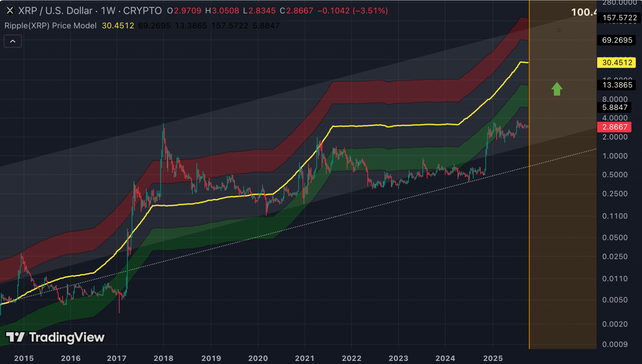Select the green up arrow drawing

[557, 89]
